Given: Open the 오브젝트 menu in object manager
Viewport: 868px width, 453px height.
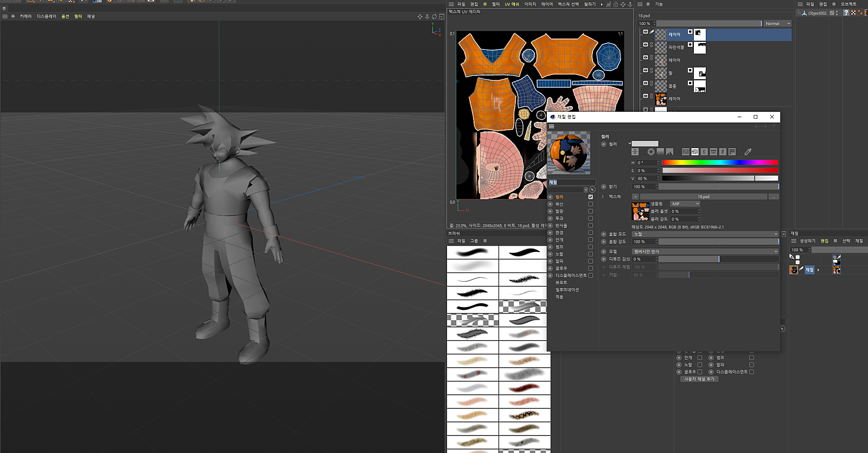Looking at the screenshot, I should tap(848, 4).
